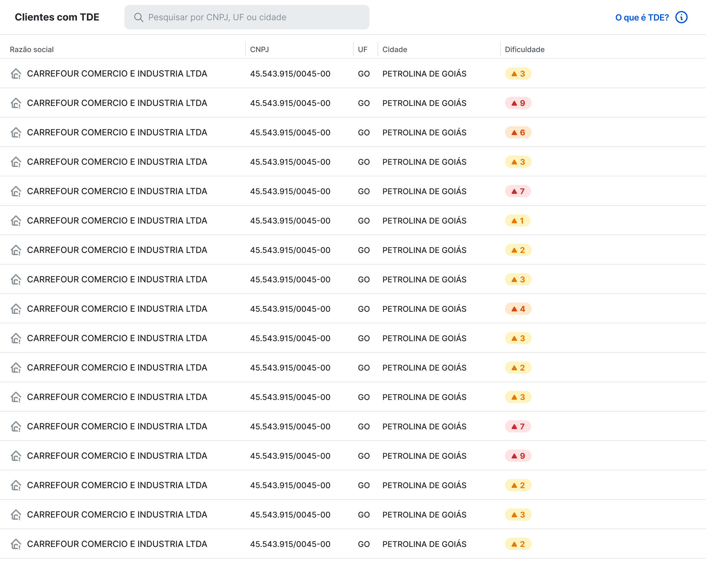Viewport: 706px width, 588px height.
Task: Click the info circle icon beside TDE link
Action: coord(681,17)
